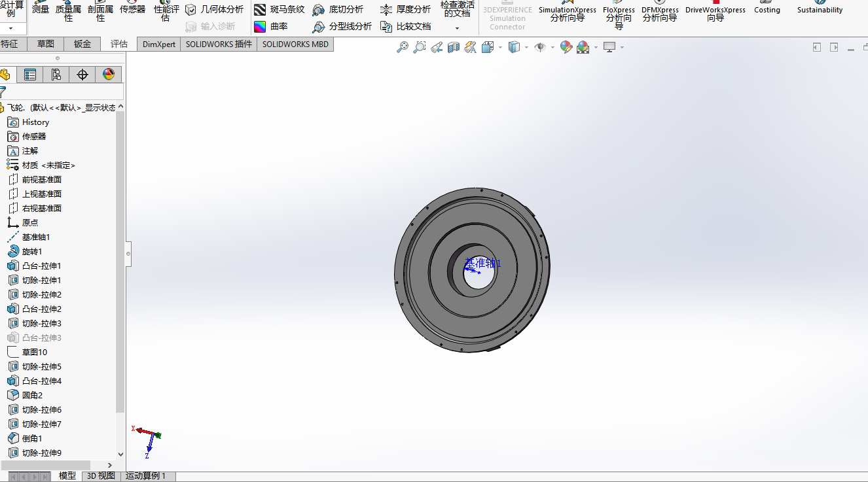Open Apply Scene dropdown arrow
Viewport: 868px width, 482px height.
point(596,47)
